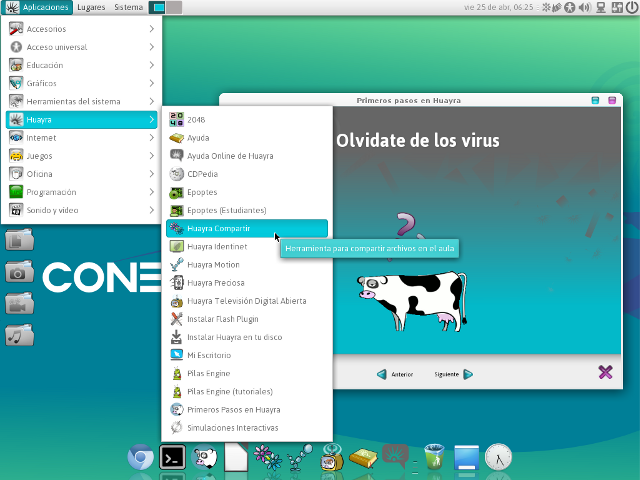Click the speech bubble icon in dock
The height and width of the screenshot is (480, 640).
[395, 456]
